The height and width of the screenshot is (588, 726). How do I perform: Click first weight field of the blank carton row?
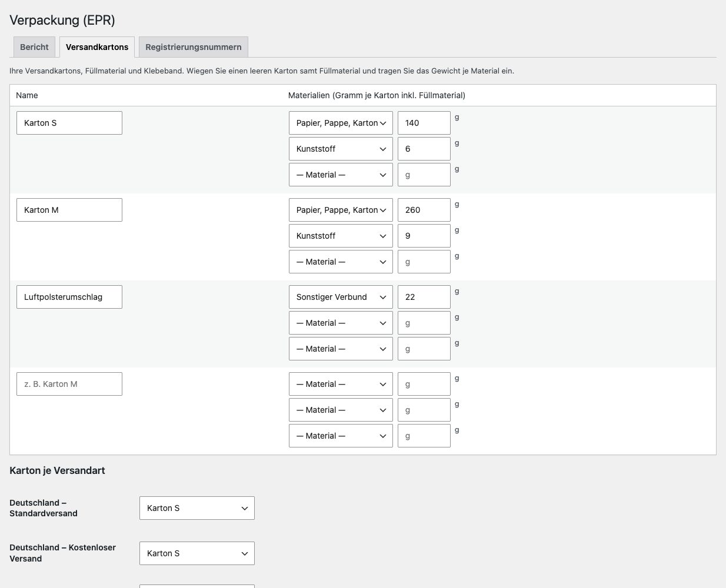pos(424,384)
